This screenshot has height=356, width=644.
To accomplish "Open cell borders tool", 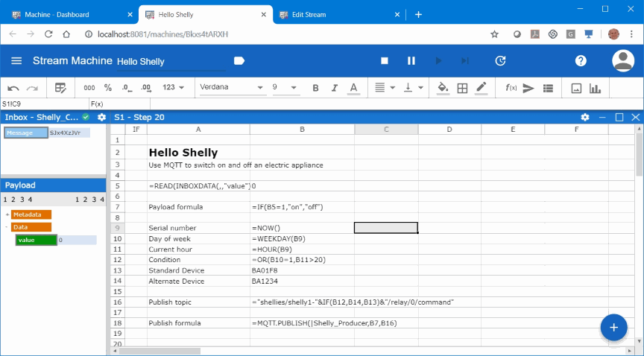I will [x=462, y=88].
